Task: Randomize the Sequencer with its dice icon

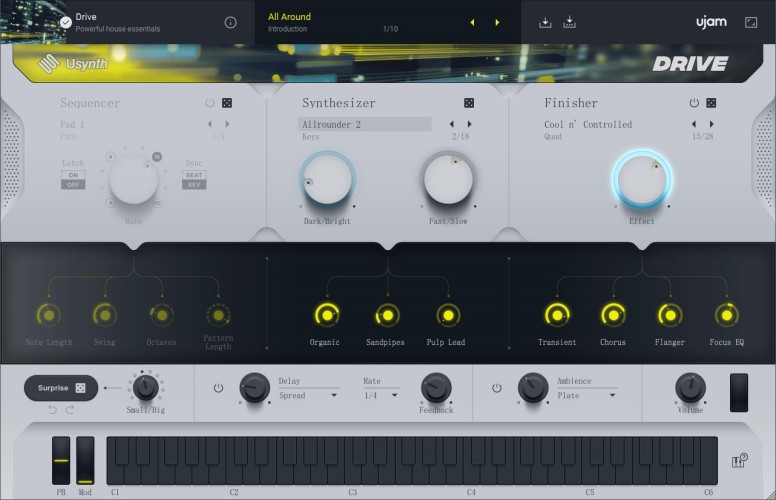Action: pyautogui.click(x=227, y=103)
